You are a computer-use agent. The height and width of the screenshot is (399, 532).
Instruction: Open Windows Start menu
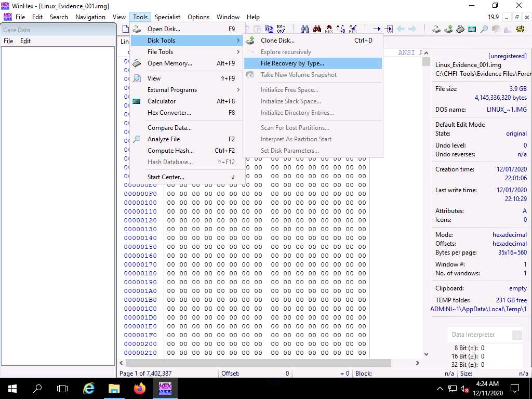(x=12, y=389)
